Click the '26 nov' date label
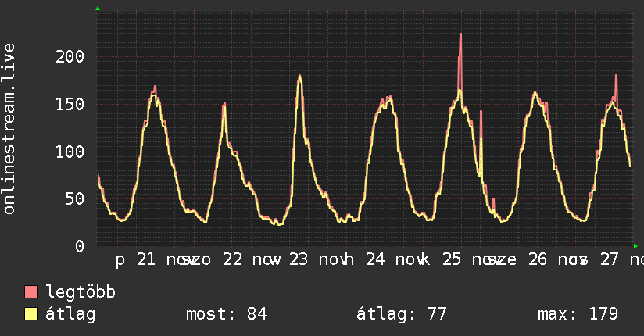 point(557,259)
